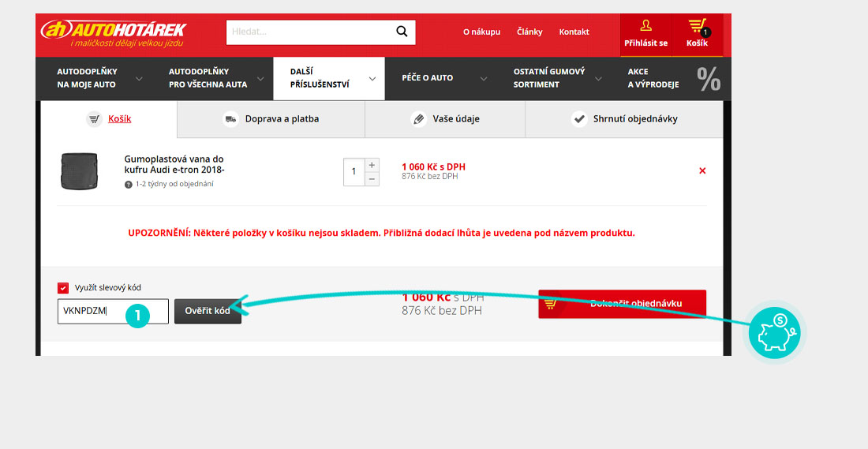Click delivery time question mark icon
Viewport: 868px width, 449px height.
128,184
